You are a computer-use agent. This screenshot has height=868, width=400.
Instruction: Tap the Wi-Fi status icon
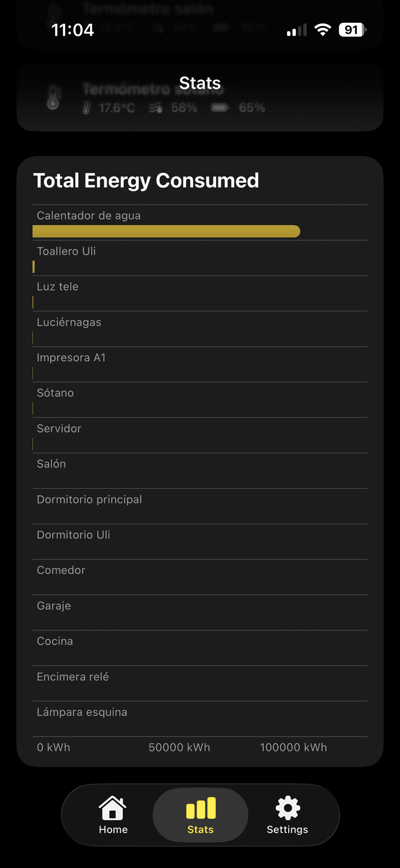[322, 30]
